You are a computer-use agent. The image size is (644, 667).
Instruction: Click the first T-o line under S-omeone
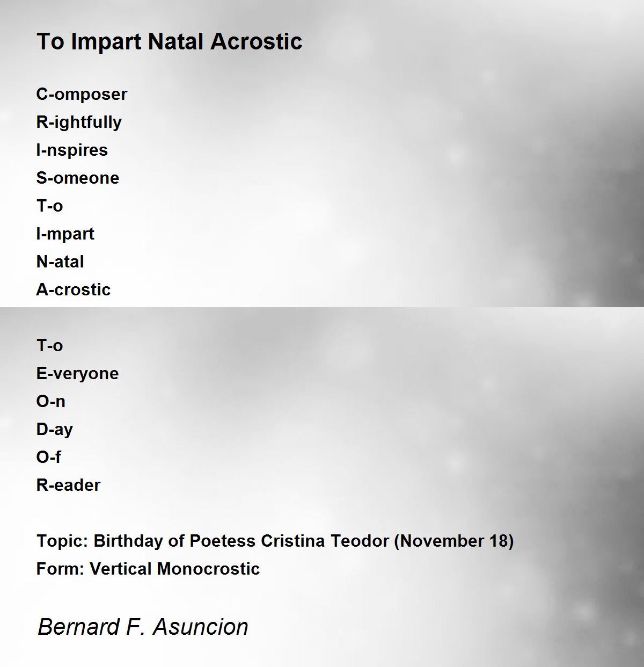pyautogui.click(x=49, y=206)
